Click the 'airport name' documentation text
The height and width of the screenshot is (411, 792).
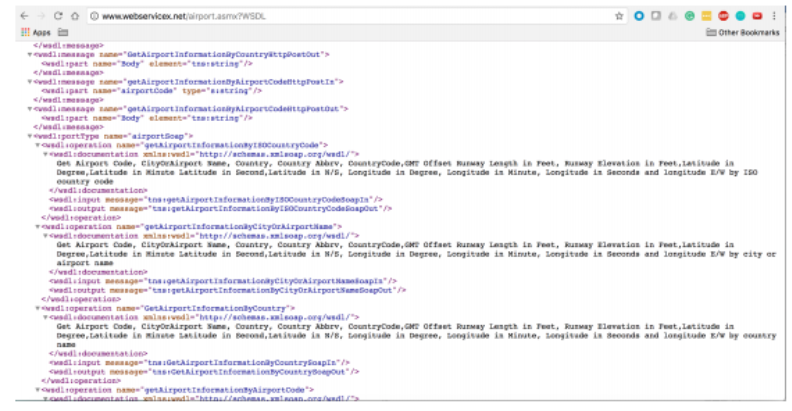point(85,263)
